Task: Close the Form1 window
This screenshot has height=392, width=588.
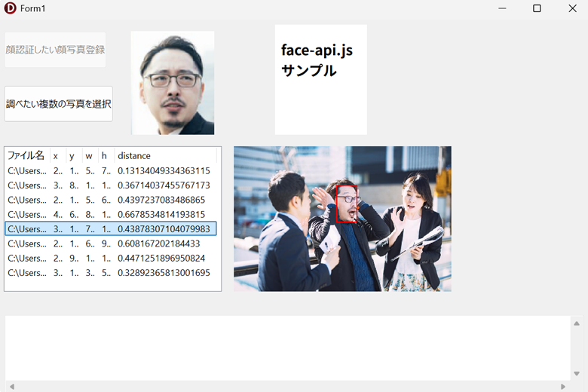Action: [x=572, y=8]
